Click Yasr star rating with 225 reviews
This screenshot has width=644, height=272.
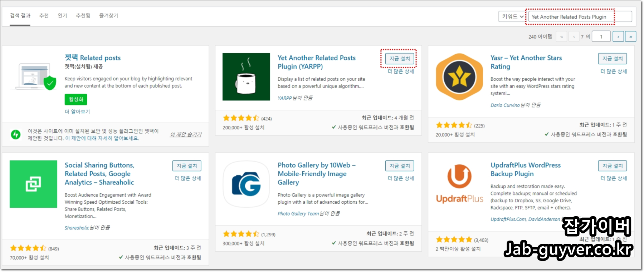(454, 125)
